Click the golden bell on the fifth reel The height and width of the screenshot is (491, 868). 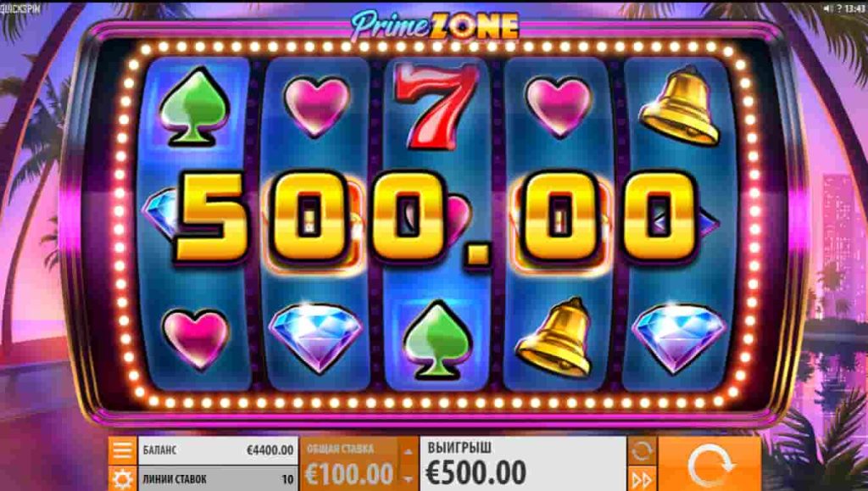[681, 108]
